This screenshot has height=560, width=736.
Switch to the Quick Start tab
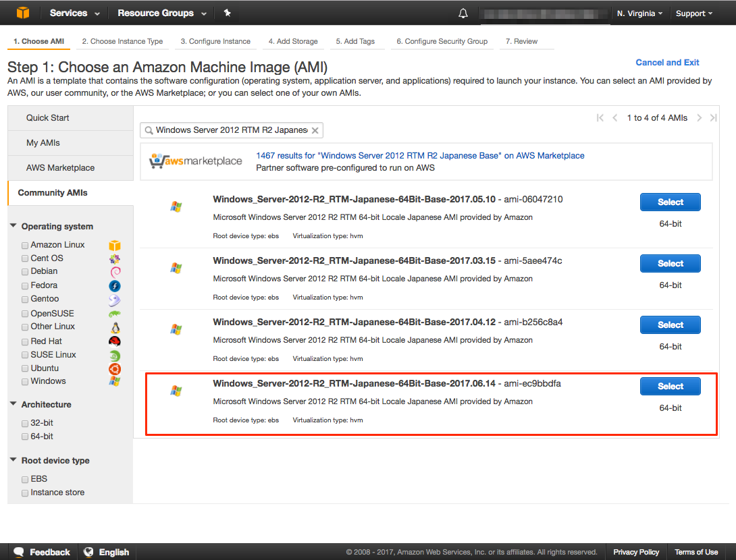coord(48,118)
